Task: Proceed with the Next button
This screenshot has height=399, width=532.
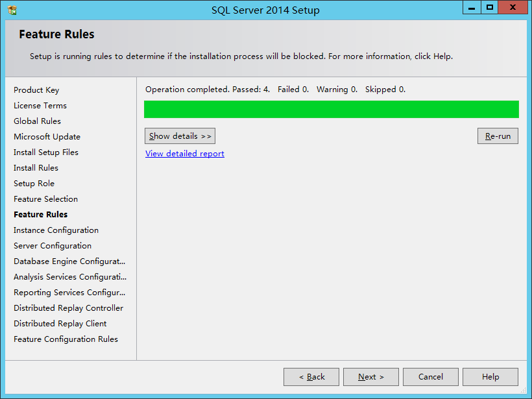Action: 371,377
